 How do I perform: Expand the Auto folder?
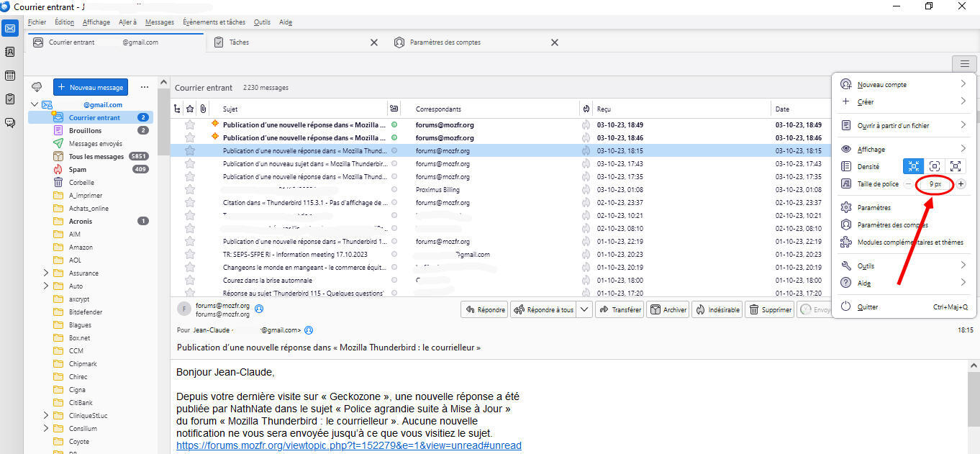click(46, 286)
